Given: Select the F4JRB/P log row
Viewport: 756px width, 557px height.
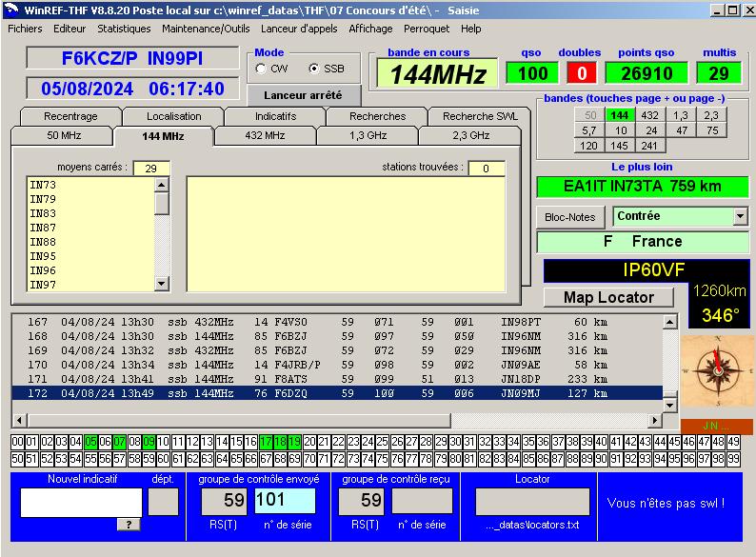Looking at the screenshot, I should tap(337, 365).
